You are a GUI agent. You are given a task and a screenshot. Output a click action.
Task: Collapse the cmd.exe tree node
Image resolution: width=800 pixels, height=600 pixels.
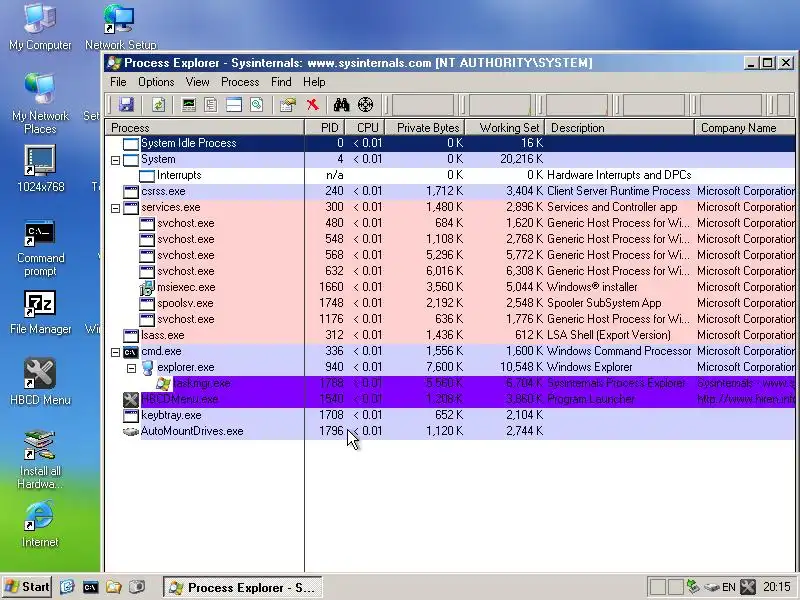[x=115, y=352]
